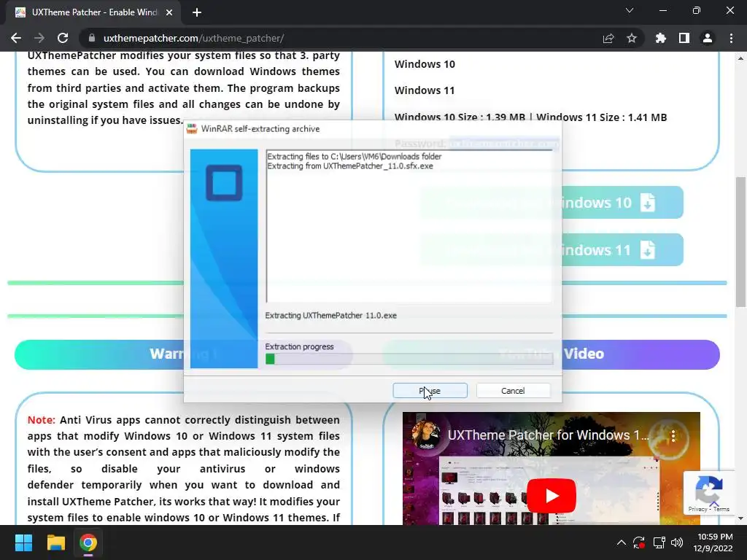This screenshot has width=747, height=560.
Task: Click the Windows 10 download arrow icon
Action: [x=648, y=203]
